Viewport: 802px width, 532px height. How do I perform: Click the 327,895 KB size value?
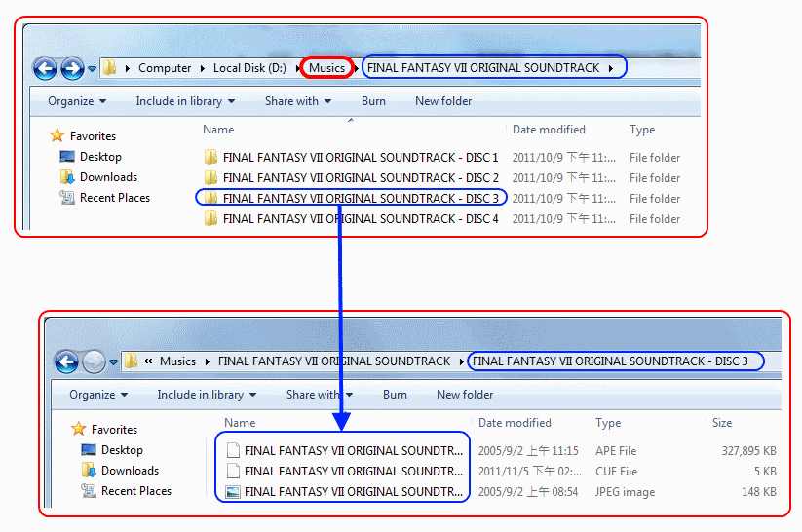[748, 451]
